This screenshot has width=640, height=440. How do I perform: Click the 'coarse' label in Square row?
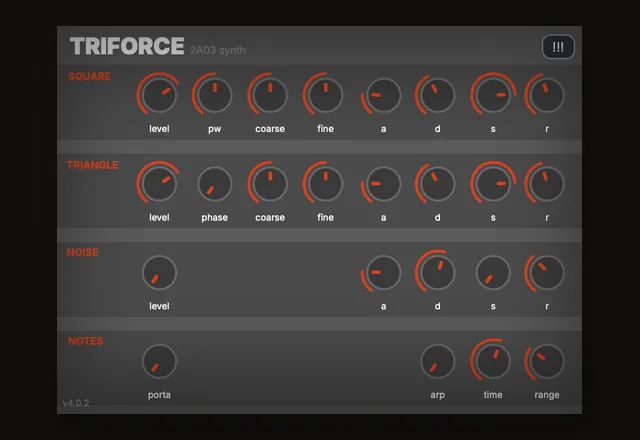(270, 129)
